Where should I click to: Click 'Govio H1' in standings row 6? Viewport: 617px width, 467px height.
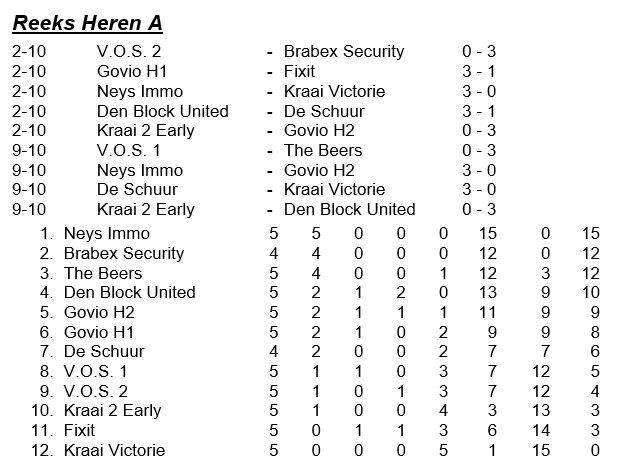tap(99, 332)
